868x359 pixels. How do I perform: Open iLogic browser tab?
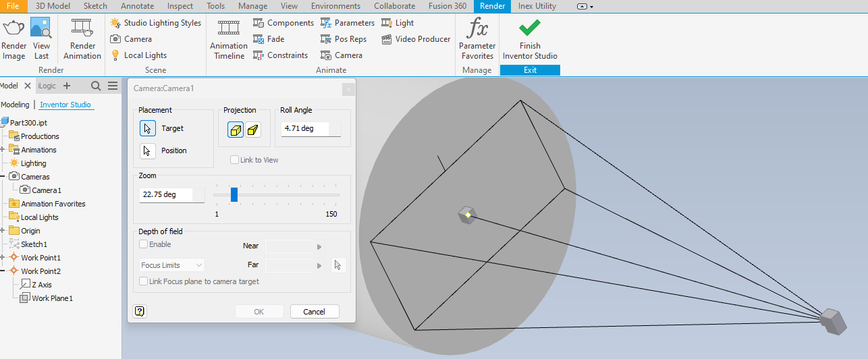[x=47, y=86]
